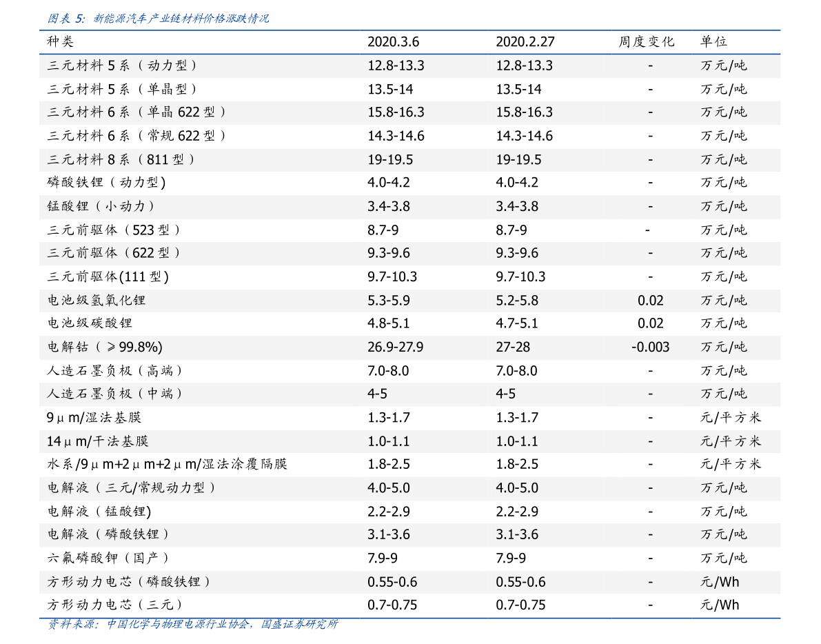Screen dimensions: 821x644
Task: Select the 种类 header cell
Action: (60, 42)
